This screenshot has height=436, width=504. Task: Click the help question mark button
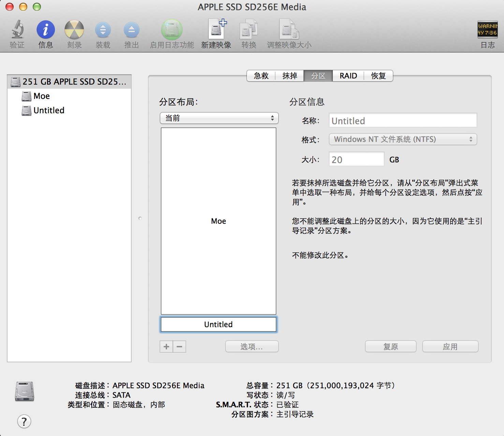click(x=24, y=422)
